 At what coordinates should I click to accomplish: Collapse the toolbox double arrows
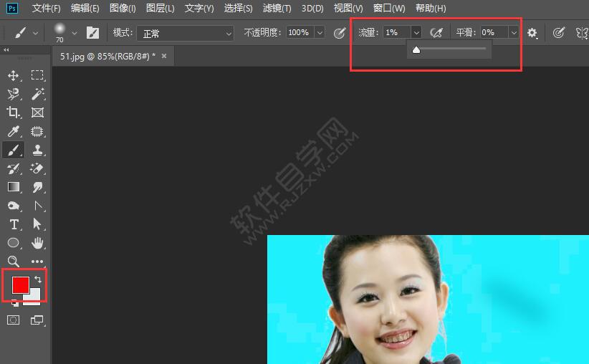point(6,49)
